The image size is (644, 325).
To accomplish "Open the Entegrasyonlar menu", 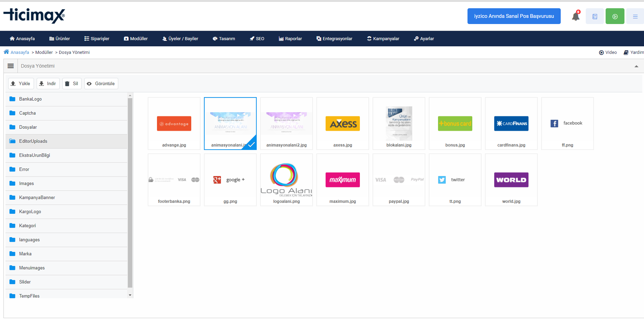I will coord(334,38).
